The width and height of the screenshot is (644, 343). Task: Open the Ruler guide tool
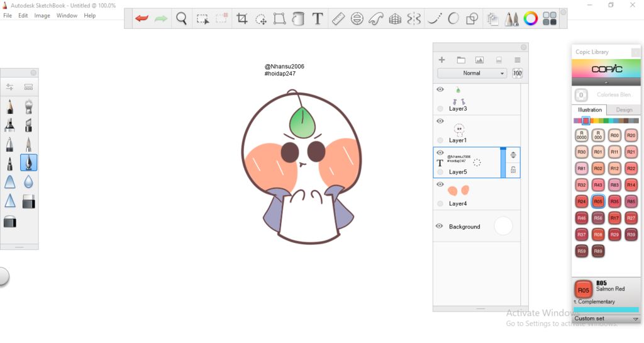[x=338, y=19]
